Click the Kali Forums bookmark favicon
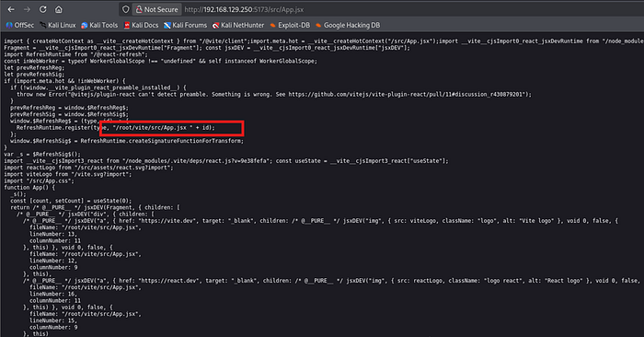This screenshot has height=337, width=644. [167, 26]
